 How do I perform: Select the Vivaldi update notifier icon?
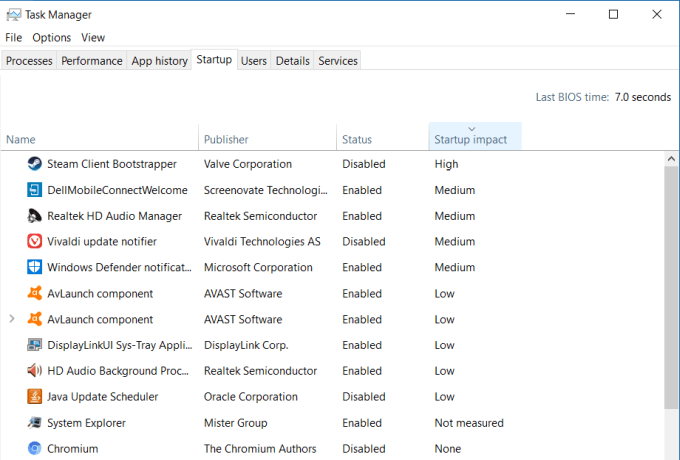[x=35, y=241]
